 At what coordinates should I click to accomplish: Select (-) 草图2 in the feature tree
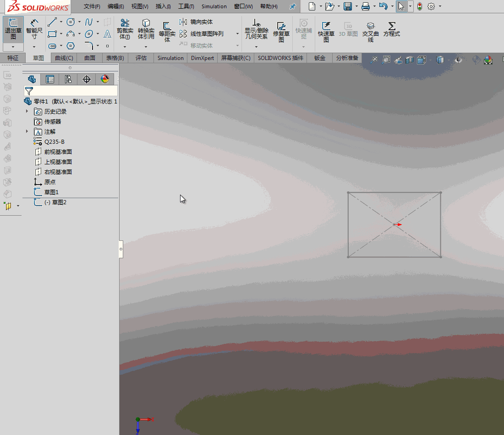coord(50,202)
